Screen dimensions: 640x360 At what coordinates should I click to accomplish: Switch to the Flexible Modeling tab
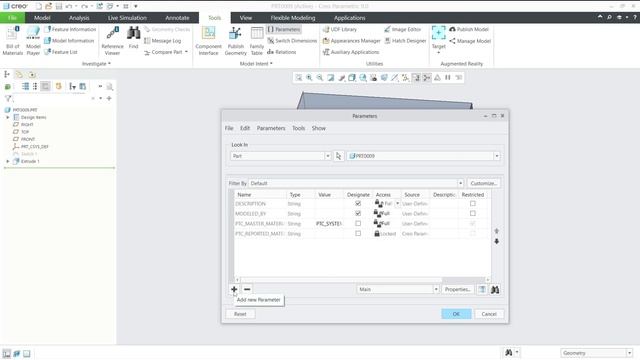click(x=293, y=18)
